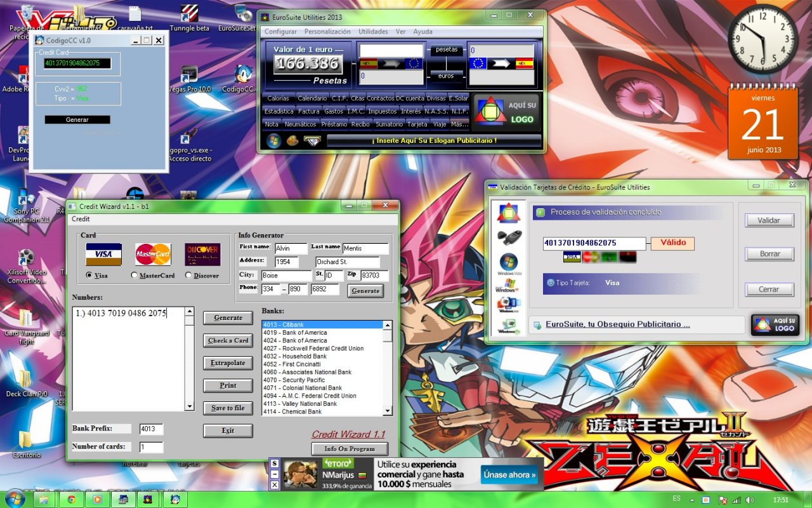Click the Chrome icon in the taskbar
The height and width of the screenshot is (508, 812).
(71, 499)
